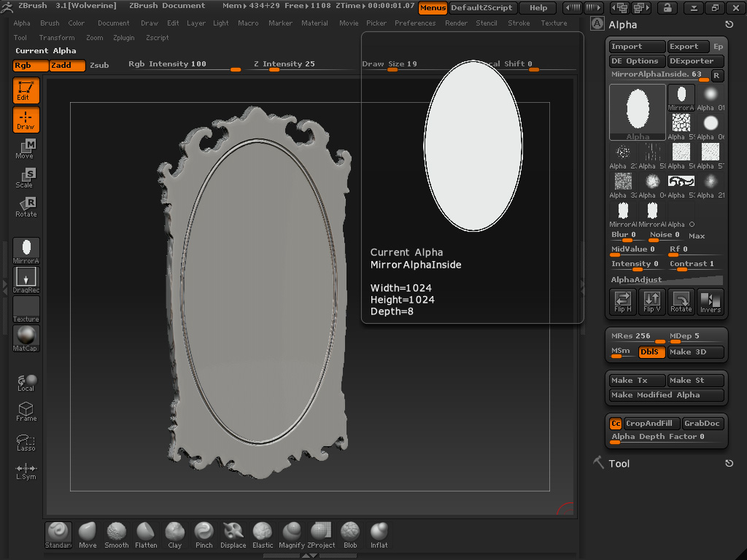Open the Transform menu

[57, 38]
